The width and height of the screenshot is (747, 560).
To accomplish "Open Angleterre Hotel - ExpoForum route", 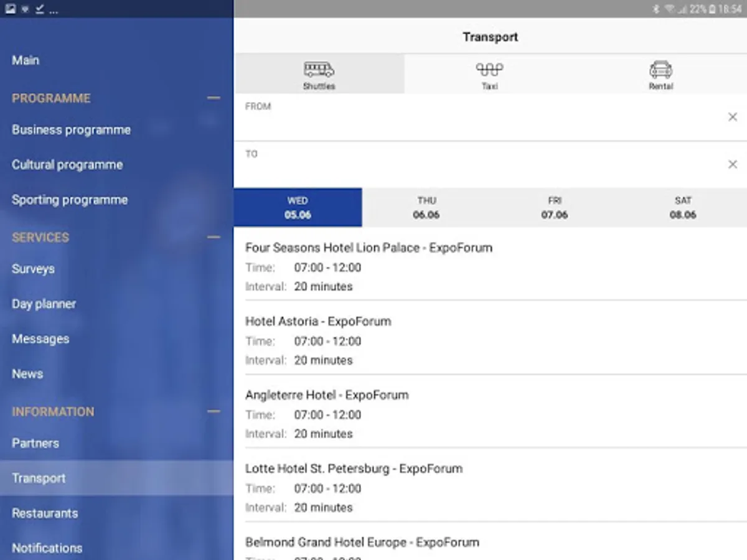I will click(491, 411).
